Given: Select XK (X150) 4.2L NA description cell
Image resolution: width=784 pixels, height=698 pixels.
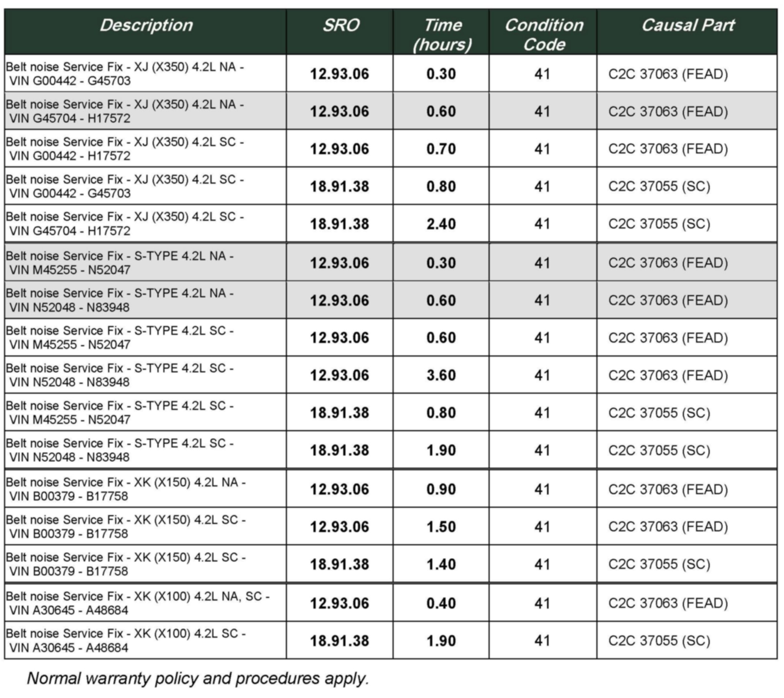Looking at the screenshot, I should tap(126, 489).
